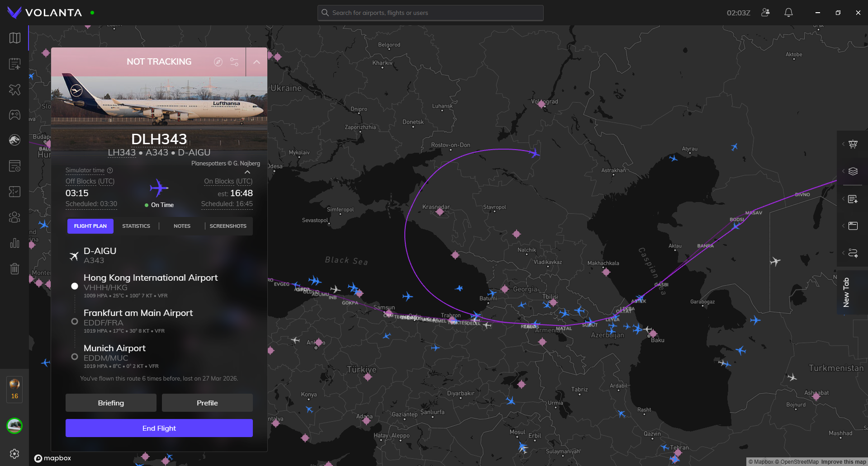This screenshot has width=868, height=466.
Task: Select Munich Airport radio marker
Action: tap(75, 357)
